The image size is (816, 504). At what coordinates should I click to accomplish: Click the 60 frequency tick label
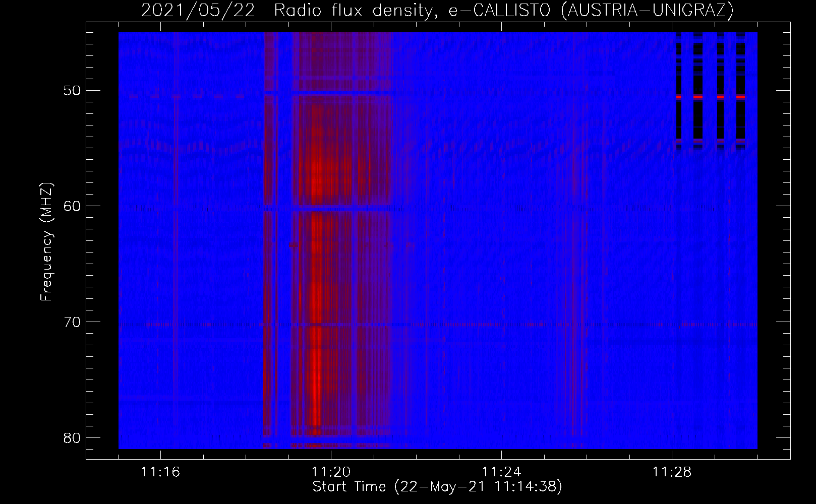tap(72, 206)
